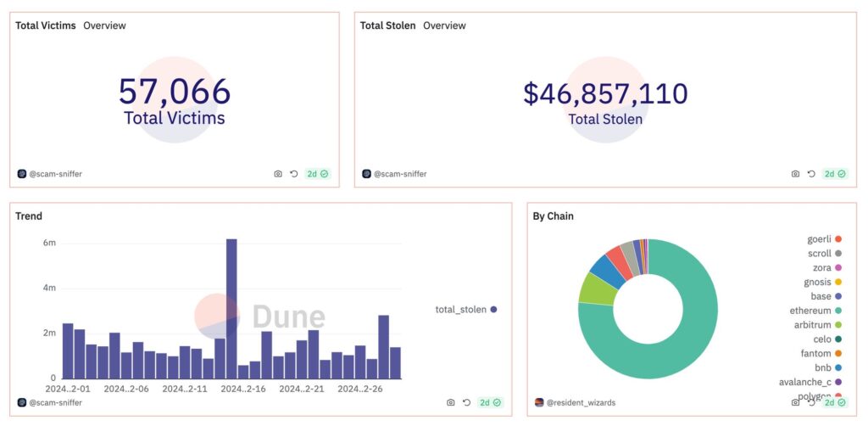
Task: Click camera icon below the Trend chart
Action: click(x=451, y=402)
